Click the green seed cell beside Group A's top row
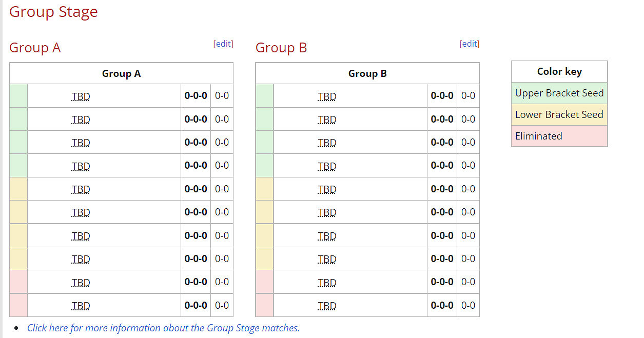The height and width of the screenshot is (338, 644). tap(17, 96)
